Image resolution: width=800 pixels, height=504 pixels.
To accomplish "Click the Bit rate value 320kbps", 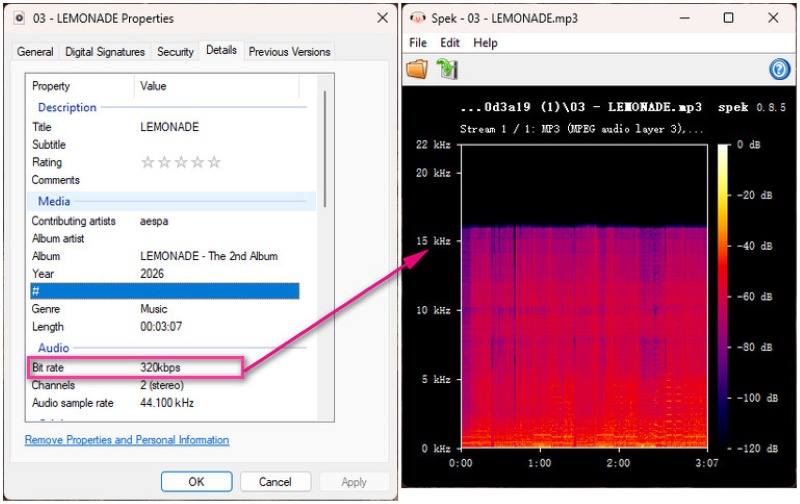I will point(160,367).
